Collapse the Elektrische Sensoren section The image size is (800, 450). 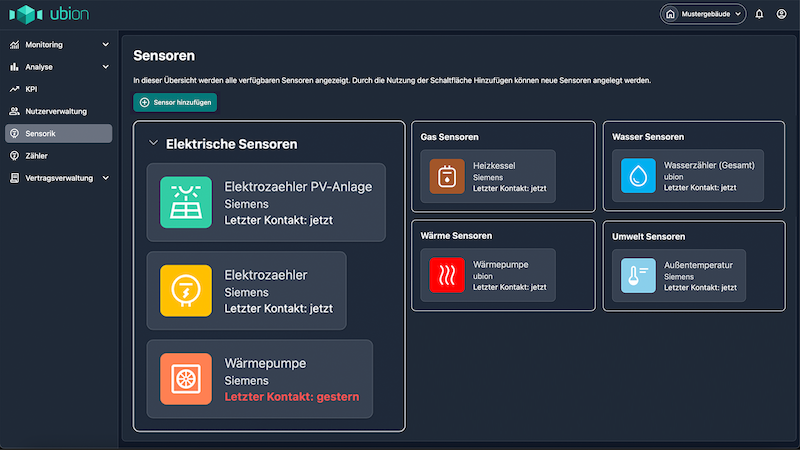coord(153,144)
